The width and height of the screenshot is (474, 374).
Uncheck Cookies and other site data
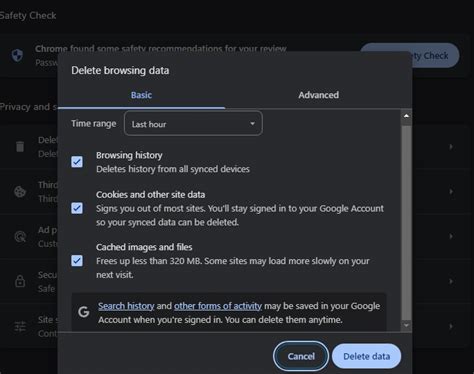(77, 208)
